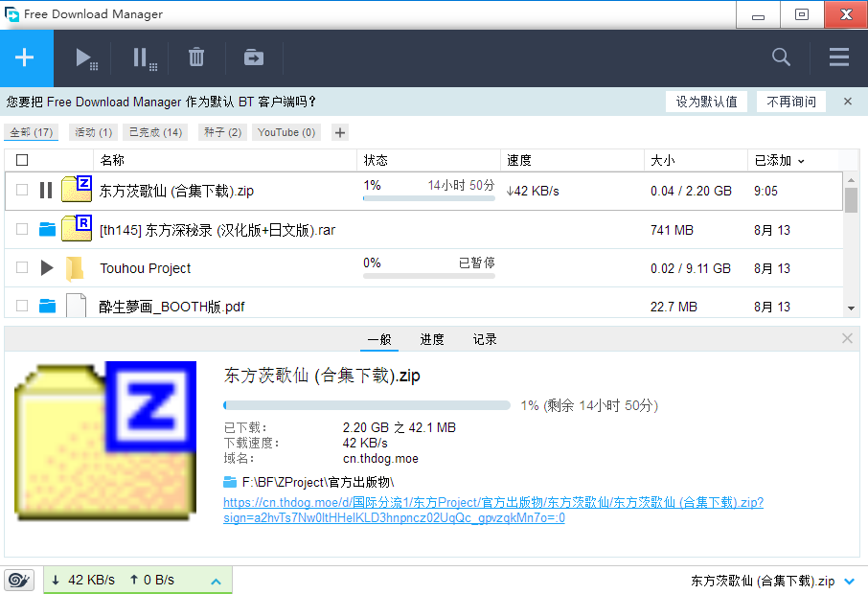
Task: Click details panel progress bar
Action: coord(367,405)
